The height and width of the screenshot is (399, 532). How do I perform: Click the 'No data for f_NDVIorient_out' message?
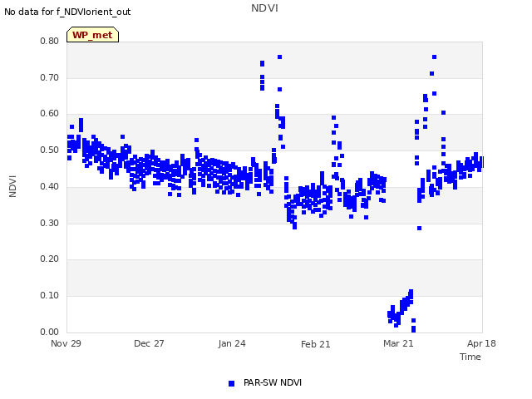67,12
